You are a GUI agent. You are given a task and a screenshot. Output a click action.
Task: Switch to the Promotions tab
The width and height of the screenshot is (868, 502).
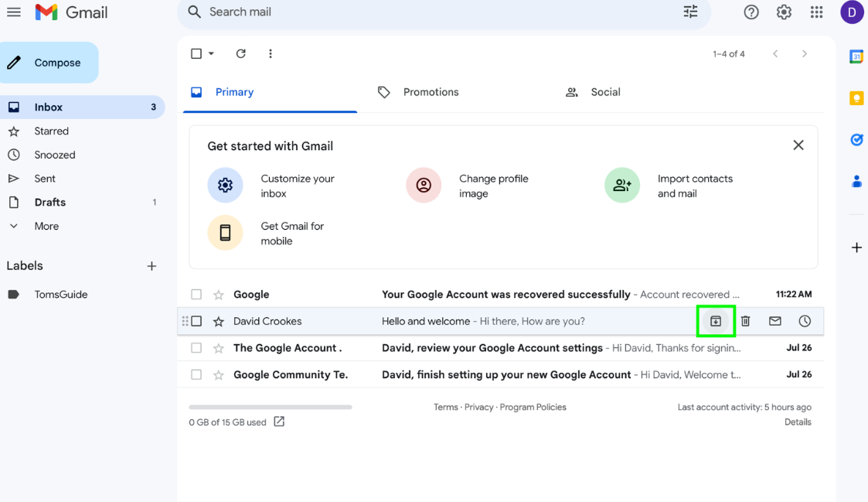click(x=418, y=92)
